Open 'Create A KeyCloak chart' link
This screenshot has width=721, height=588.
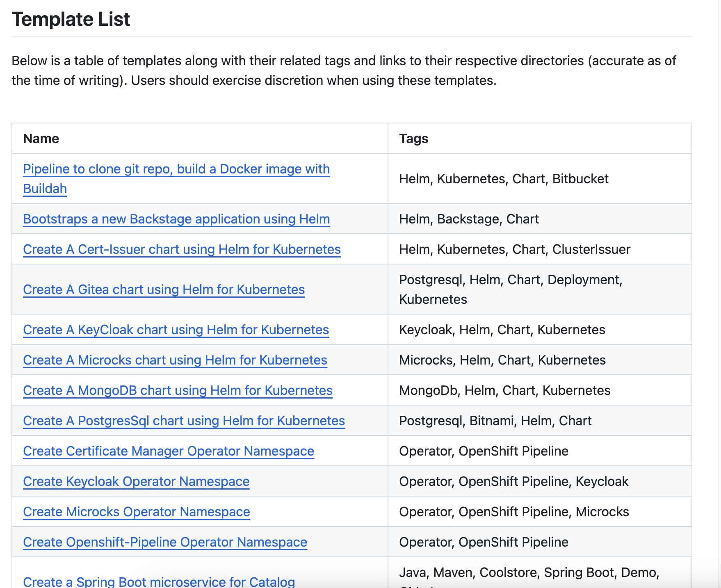click(176, 330)
